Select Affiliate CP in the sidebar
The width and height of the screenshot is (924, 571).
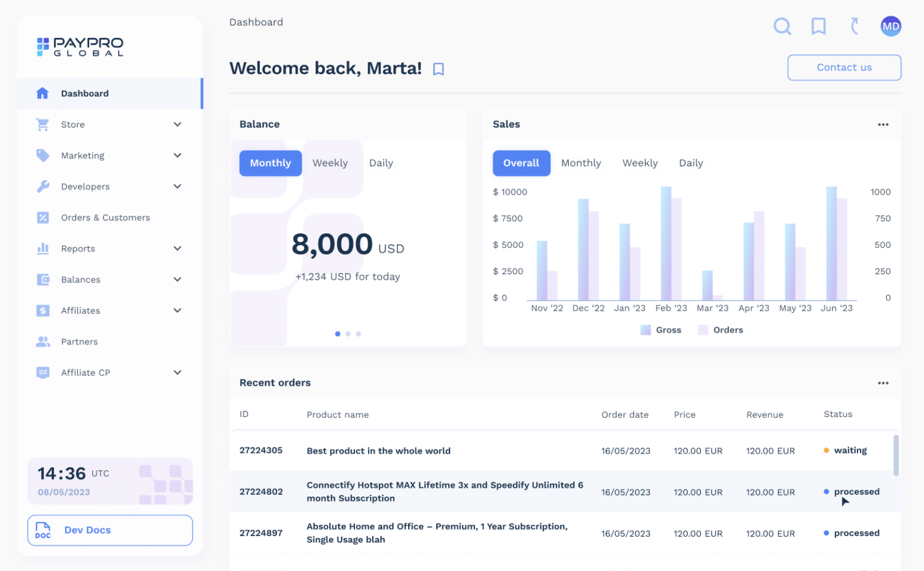86,372
